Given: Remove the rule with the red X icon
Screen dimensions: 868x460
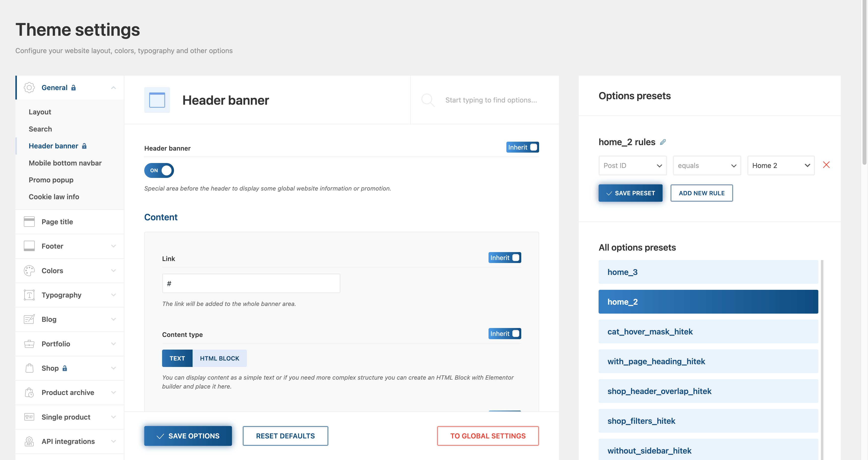Looking at the screenshot, I should coord(826,165).
